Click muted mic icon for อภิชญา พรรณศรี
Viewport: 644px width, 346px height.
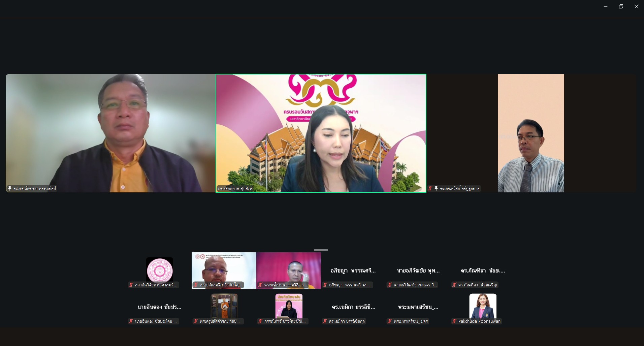pos(325,285)
